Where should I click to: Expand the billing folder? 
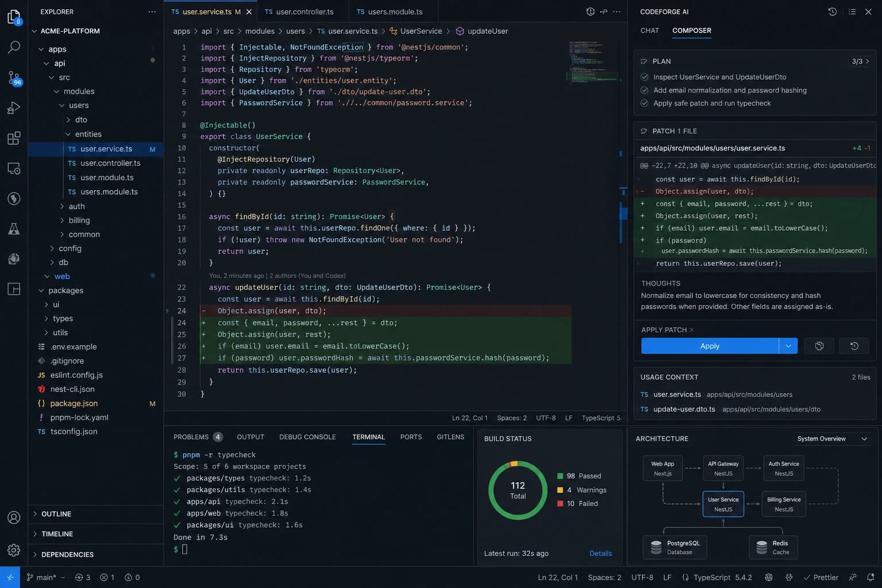pyautogui.click(x=62, y=220)
